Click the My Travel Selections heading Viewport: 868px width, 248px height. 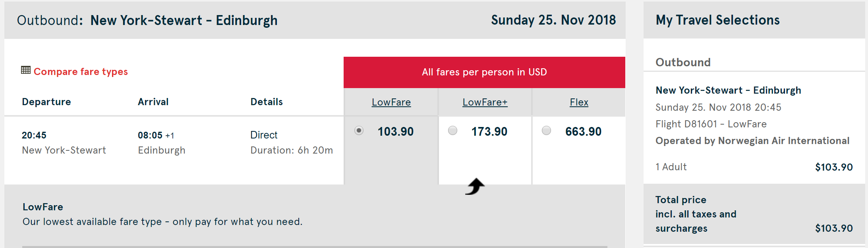click(717, 20)
